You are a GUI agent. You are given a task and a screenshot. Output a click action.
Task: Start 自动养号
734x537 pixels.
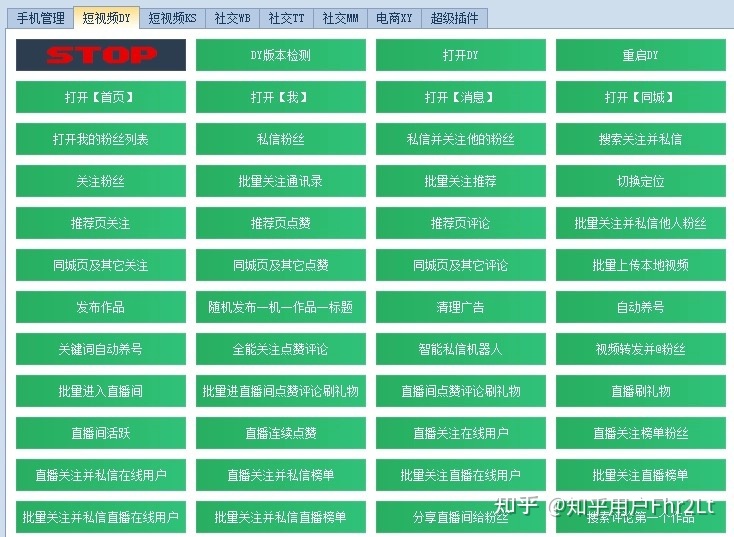click(641, 307)
